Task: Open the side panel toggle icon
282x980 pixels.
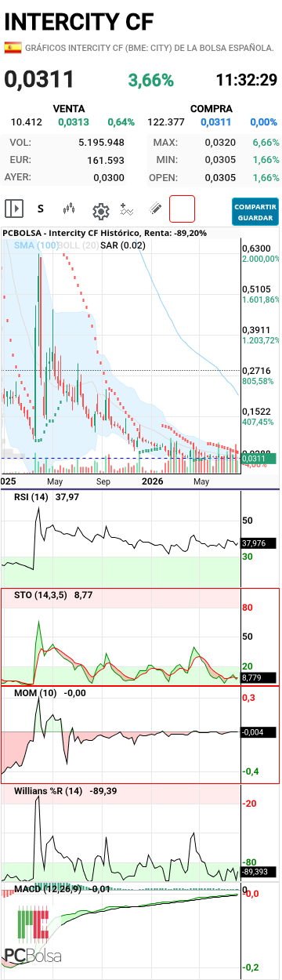Action: click(13, 209)
